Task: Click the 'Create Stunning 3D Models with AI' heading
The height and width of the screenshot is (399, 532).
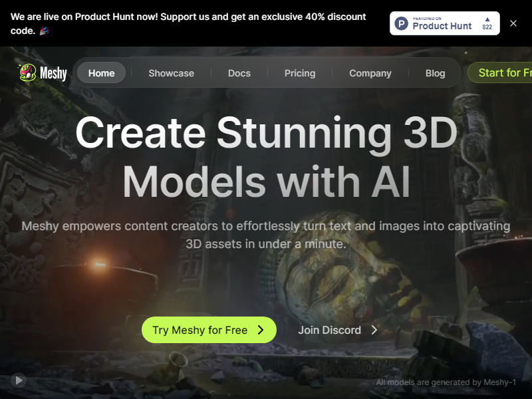Action: point(267,157)
